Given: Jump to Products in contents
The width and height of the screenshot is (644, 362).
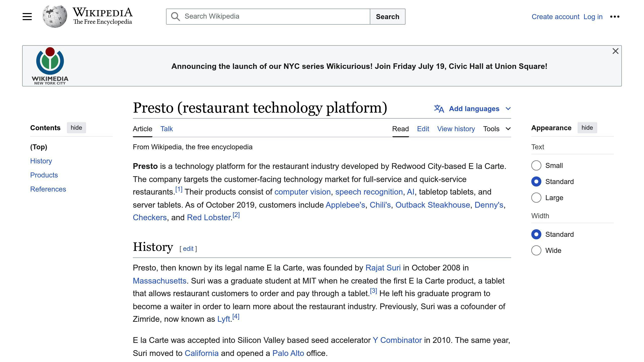Looking at the screenshot, I should point(44,175).
